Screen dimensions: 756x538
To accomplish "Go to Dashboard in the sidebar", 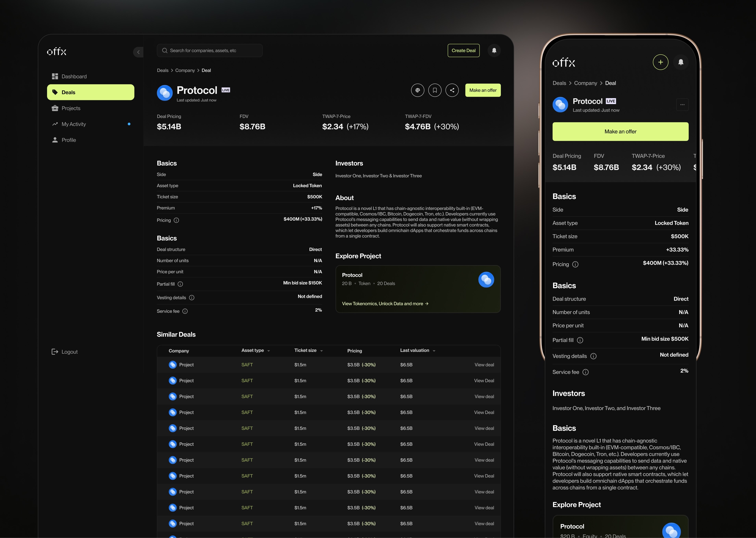I will (x=74, y=76).
